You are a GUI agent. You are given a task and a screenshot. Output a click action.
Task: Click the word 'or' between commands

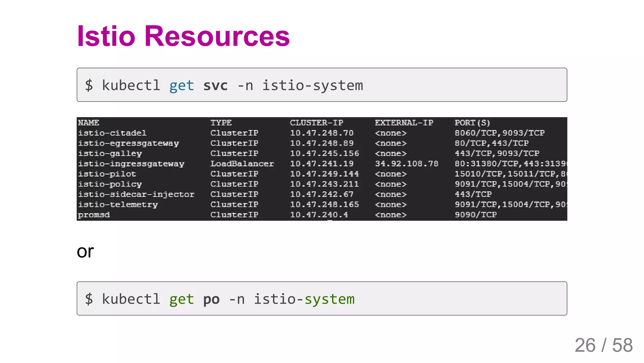point(85,251)
